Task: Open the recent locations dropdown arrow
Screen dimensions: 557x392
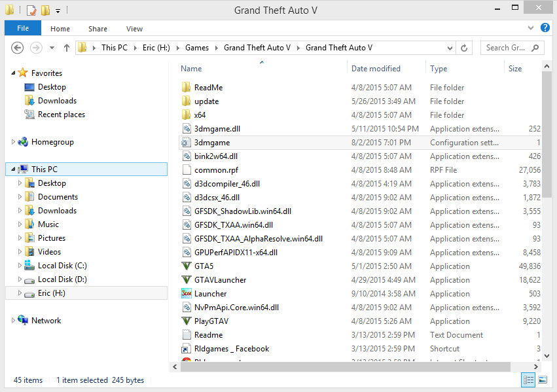Action: 52,48
